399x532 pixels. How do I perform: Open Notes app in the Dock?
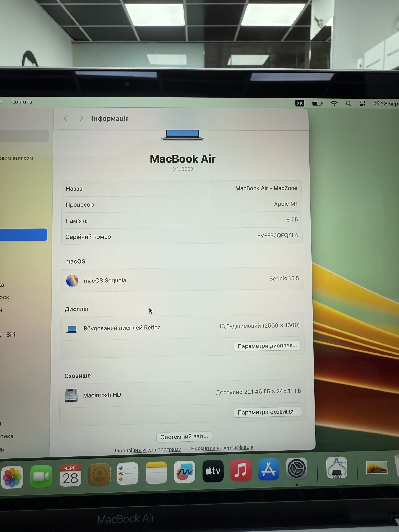(x=156, y=472)
